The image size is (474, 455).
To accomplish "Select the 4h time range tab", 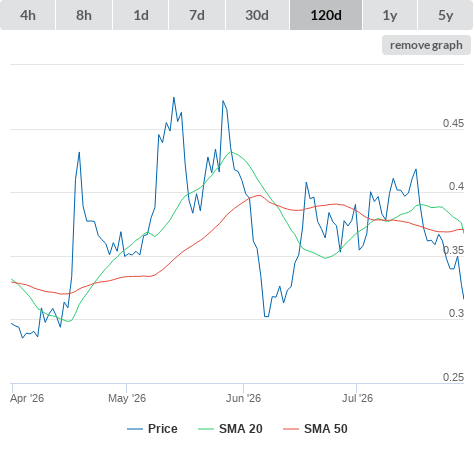I will [x=28, y=15].
